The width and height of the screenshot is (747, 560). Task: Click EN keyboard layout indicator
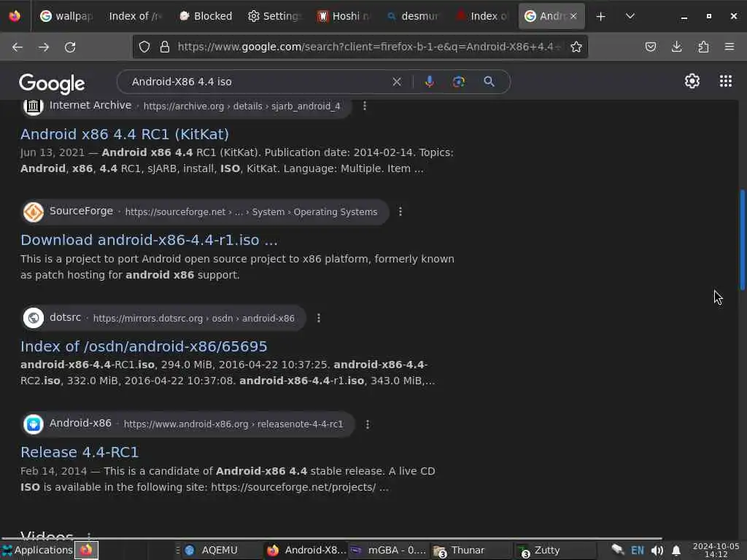click(638, 551)
